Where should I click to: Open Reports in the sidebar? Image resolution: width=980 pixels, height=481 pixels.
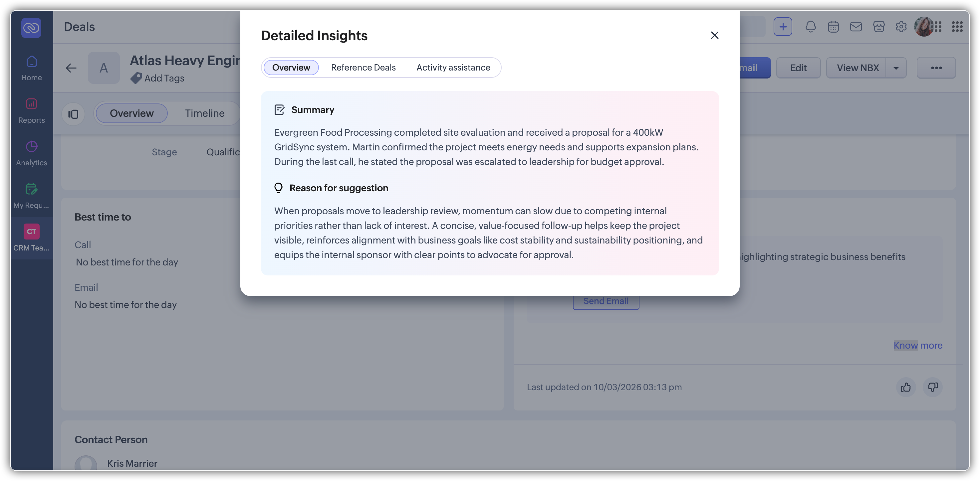(32, 111)
